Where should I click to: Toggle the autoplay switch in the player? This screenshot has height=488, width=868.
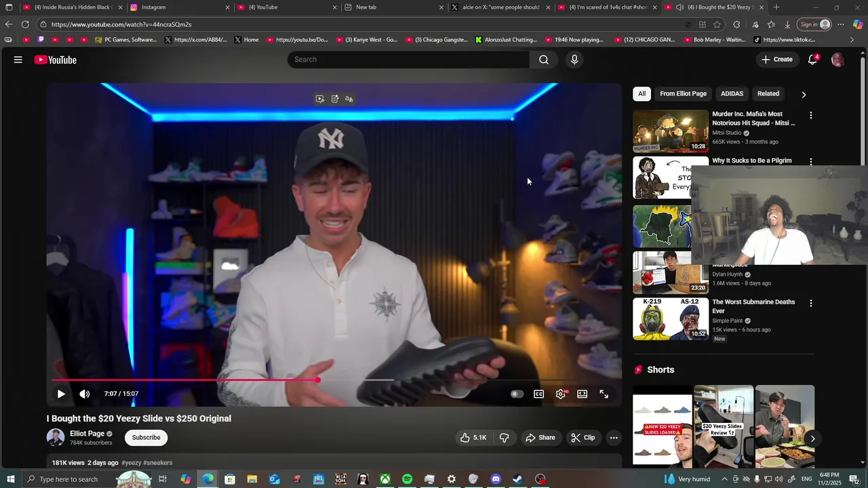tap(517, 394)
